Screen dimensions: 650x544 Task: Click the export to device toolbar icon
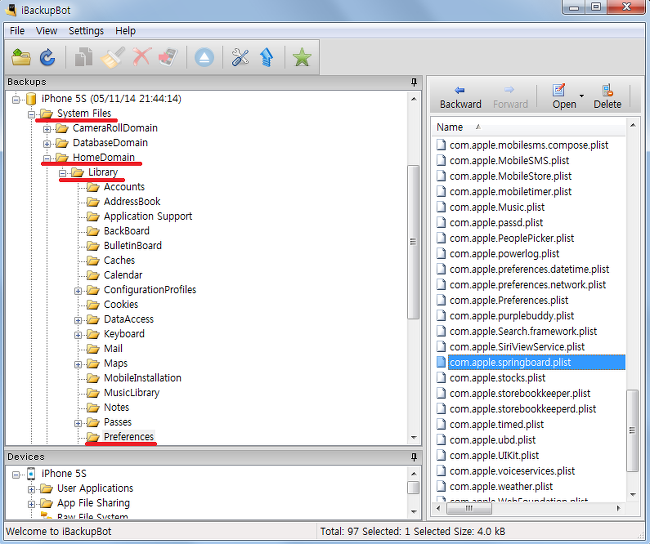click(x=168, y=57)
